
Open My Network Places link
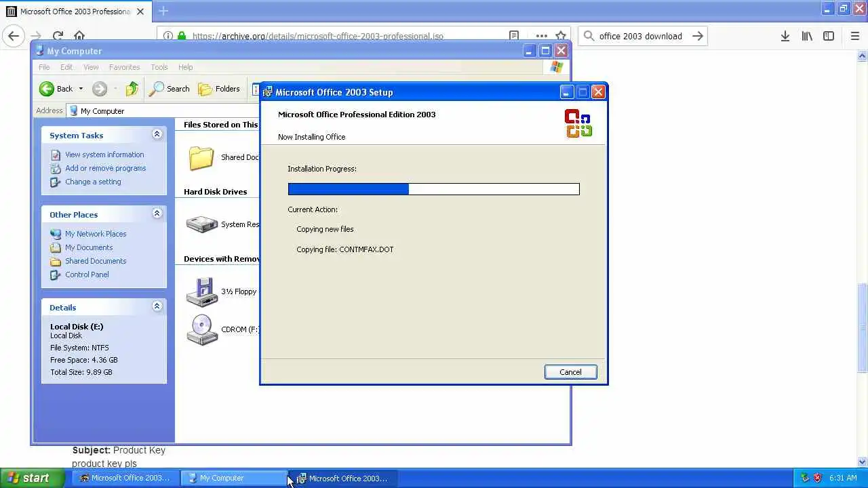(x=96, y=234)
